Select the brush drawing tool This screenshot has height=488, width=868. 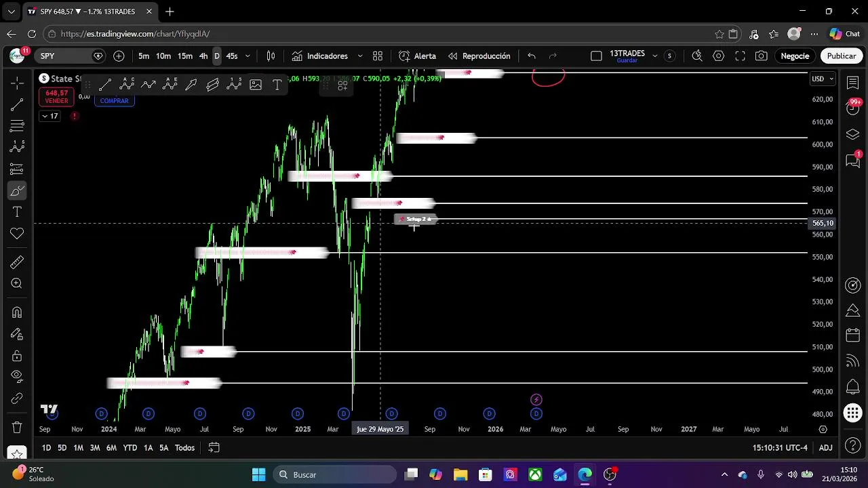pyautogui.click(x=17, y=190)
